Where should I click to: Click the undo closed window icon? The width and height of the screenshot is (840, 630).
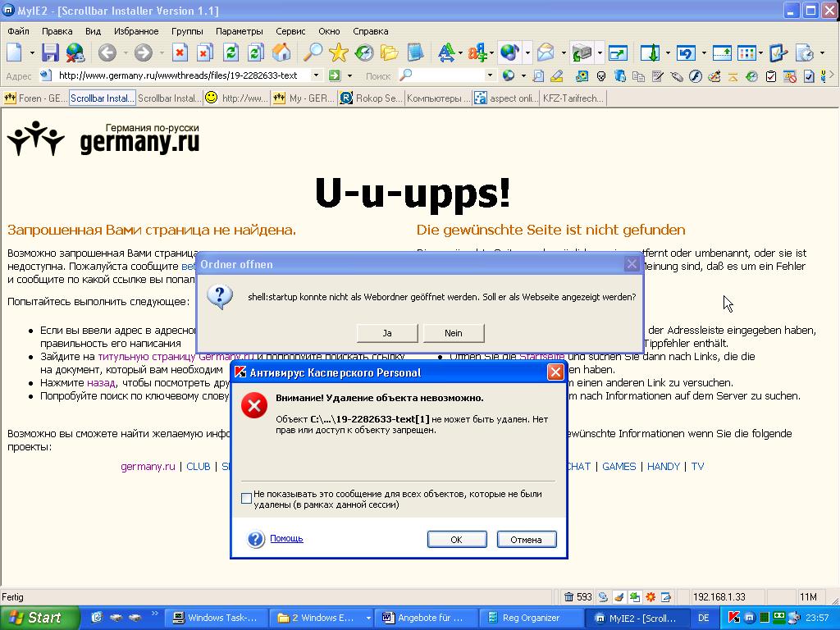point(686,52)
